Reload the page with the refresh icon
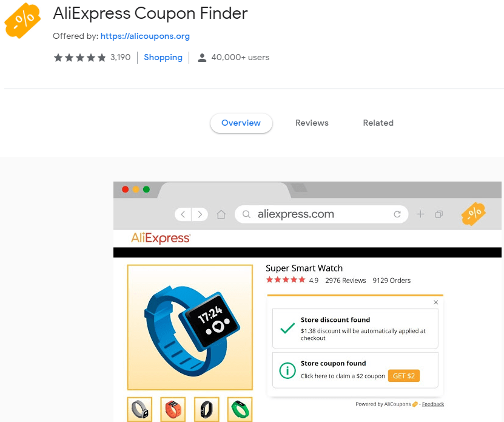 tap(397, 214)
